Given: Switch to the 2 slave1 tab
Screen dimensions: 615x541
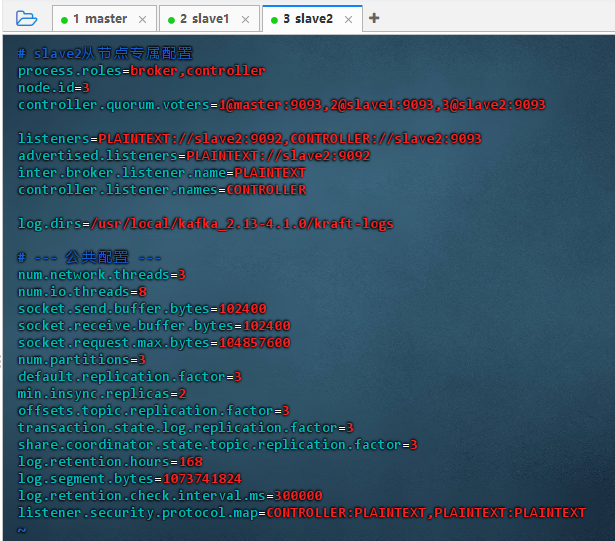Looking at the screenshot, I should pos(209,18).
